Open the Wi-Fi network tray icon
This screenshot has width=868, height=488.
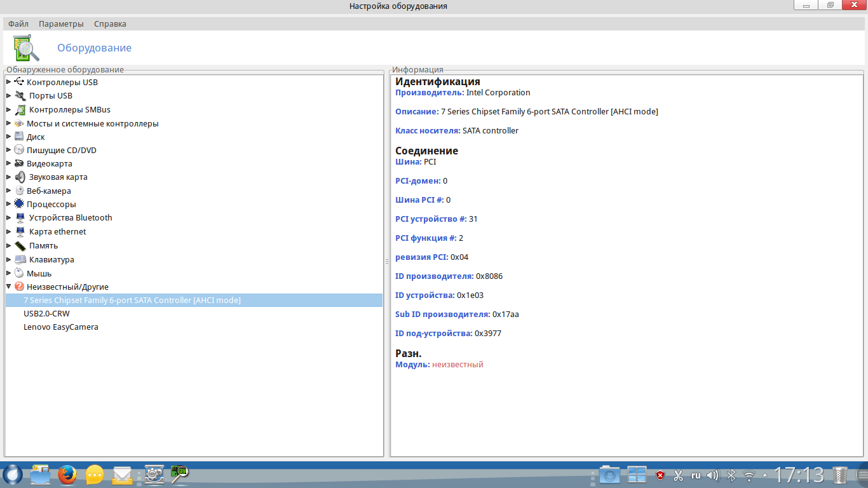point(749,475)
